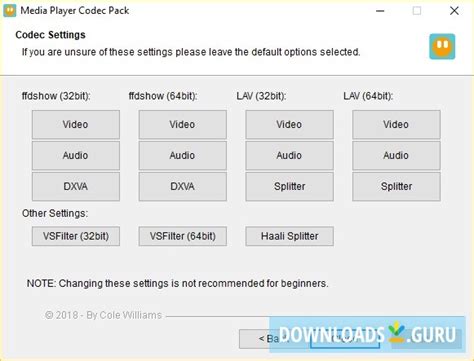This screenshot has width=474, height=361.
Task: Open LAV 32bit Video settings
Action: coord(289,124)
